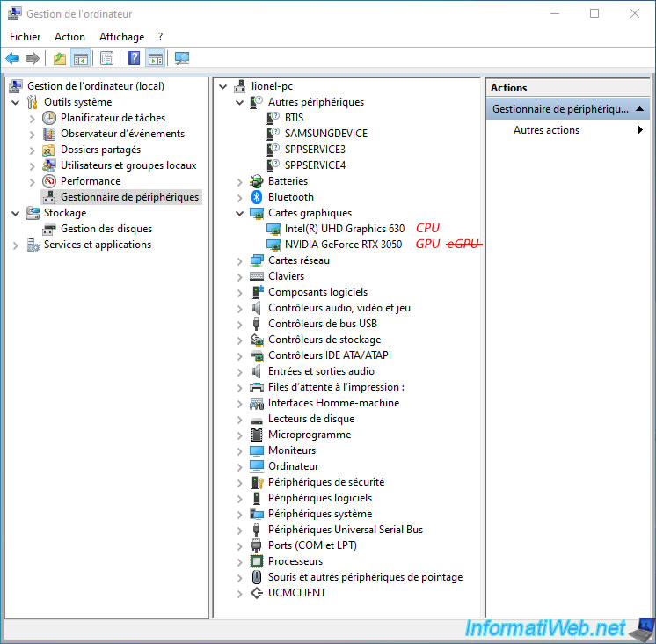Open the ? help menu
The width and height of the screenshot is (656, 644).
coord(160,37)
